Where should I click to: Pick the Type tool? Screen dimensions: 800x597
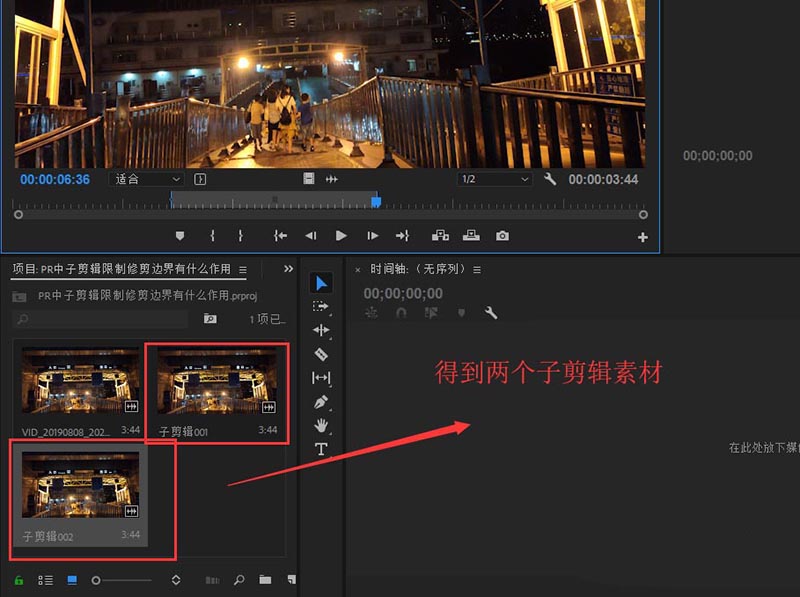coord(321,449)
